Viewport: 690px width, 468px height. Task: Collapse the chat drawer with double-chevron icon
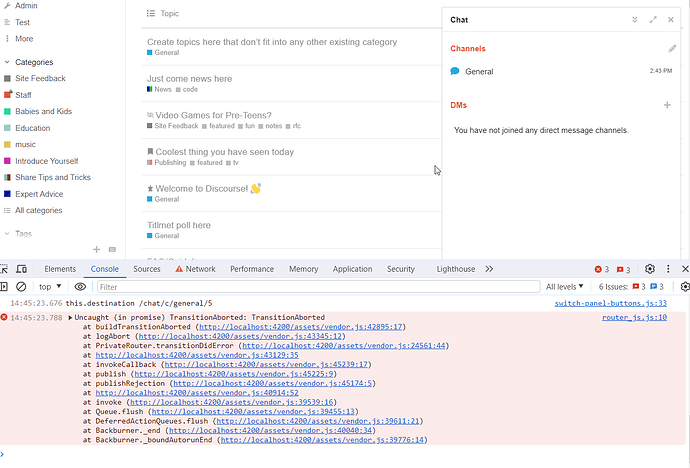[635, 20]
